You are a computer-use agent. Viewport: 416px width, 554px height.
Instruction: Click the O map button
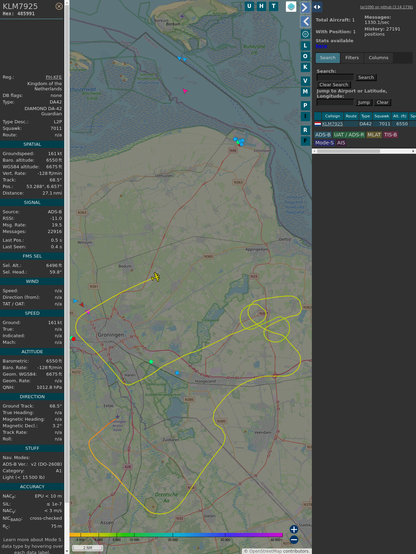305,56
